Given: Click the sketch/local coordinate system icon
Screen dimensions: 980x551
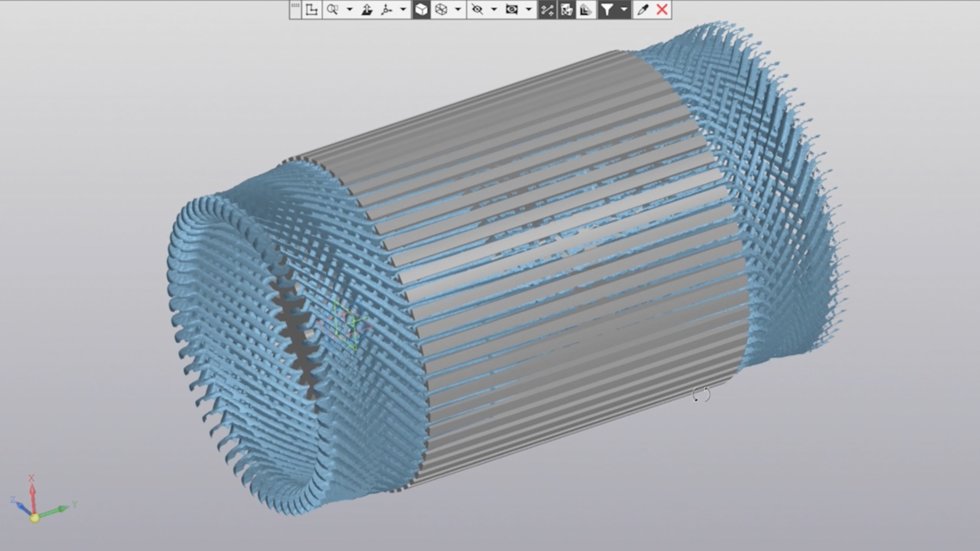Looking at the screenshot, I should coord(311,10).
